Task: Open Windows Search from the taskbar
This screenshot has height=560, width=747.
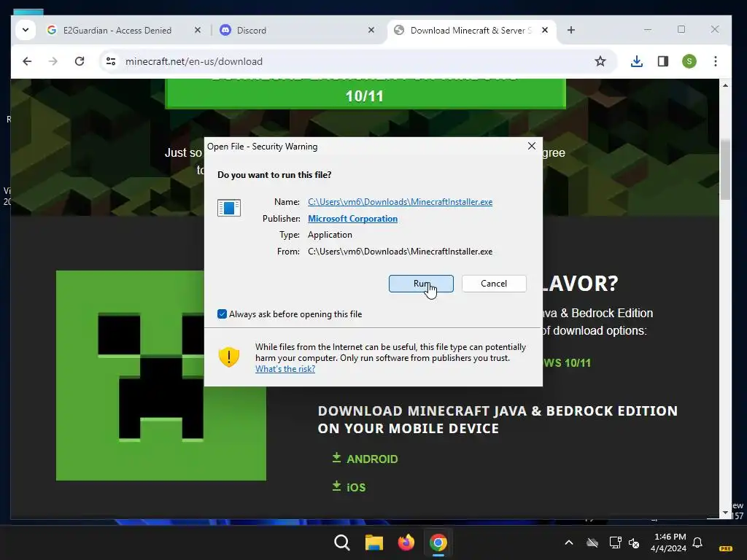Action: (341, 542)
